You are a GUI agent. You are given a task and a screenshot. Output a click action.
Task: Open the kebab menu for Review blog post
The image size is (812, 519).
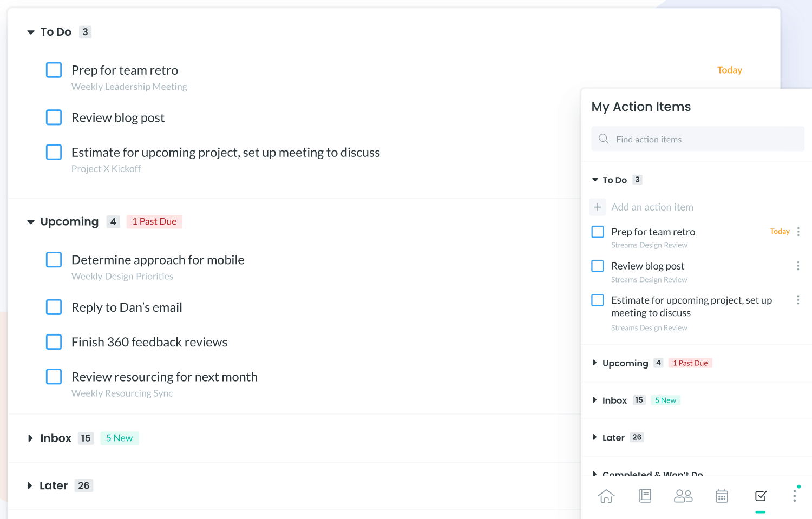coord(798,266)
